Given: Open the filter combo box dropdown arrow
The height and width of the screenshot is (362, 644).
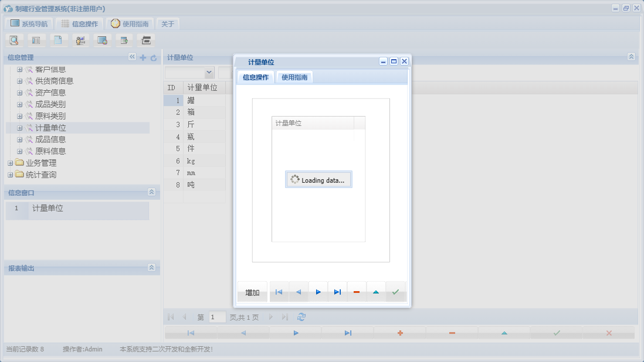Looking at the screenshot, I should point(209,73).
